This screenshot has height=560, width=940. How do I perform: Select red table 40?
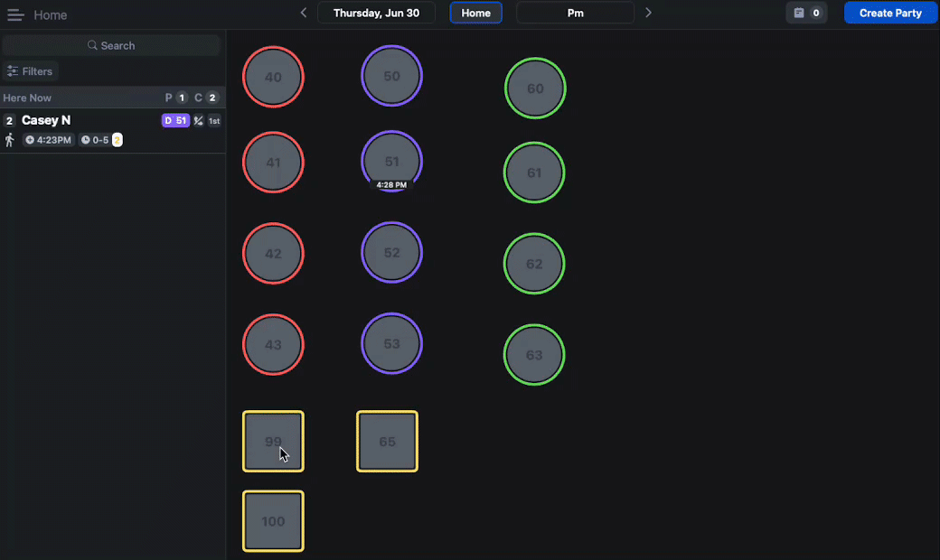(273, 77)
